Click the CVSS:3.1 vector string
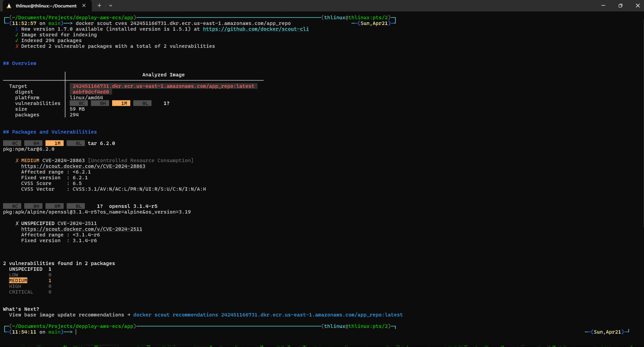The height and width of the screenshot is (347, 644). point(139,189)
